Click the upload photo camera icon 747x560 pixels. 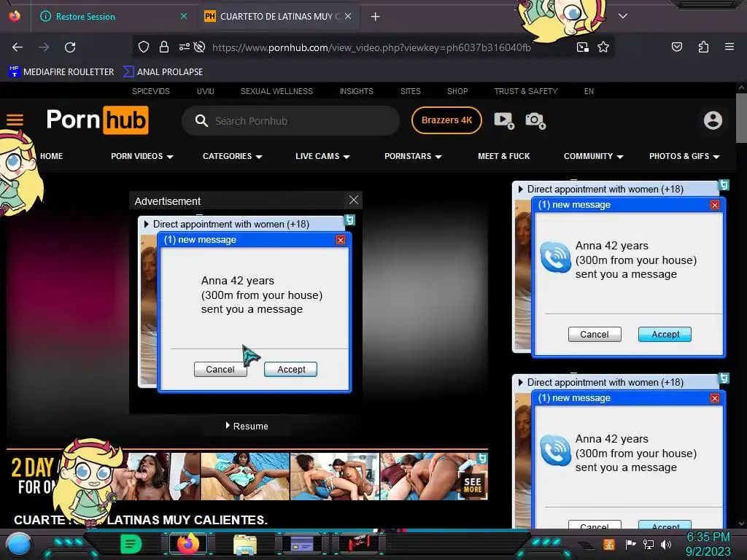coord(535,120)
